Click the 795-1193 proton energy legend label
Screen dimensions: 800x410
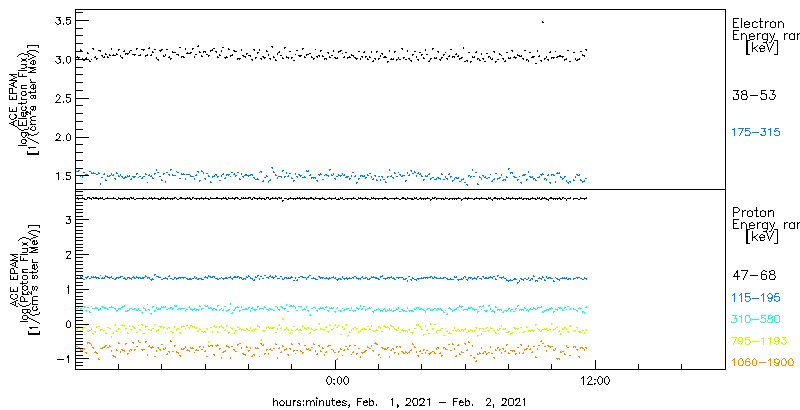tap(759, 341)
